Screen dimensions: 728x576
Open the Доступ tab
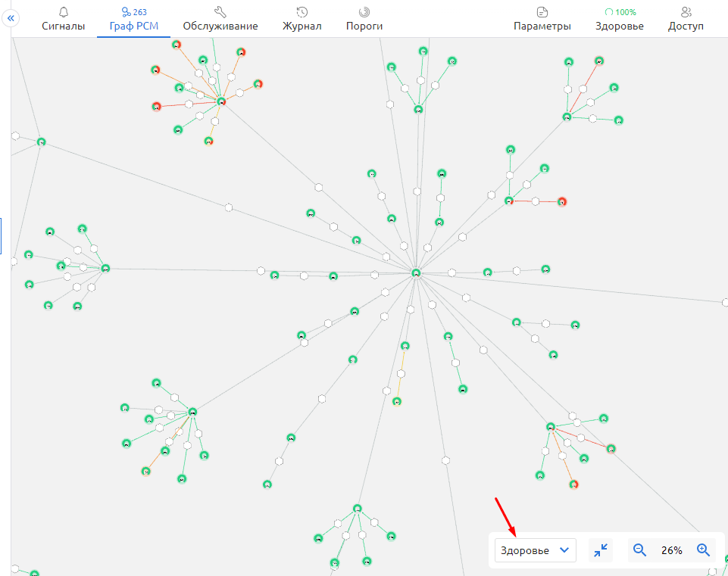pyautogui.click(x=686, y=19)
